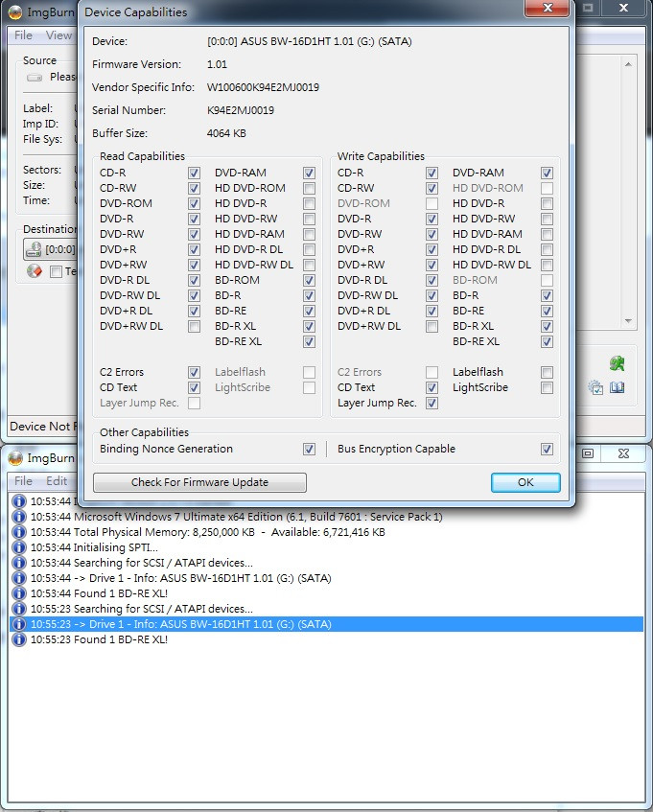Click Device Not Ready status bar text

[43, 427]
